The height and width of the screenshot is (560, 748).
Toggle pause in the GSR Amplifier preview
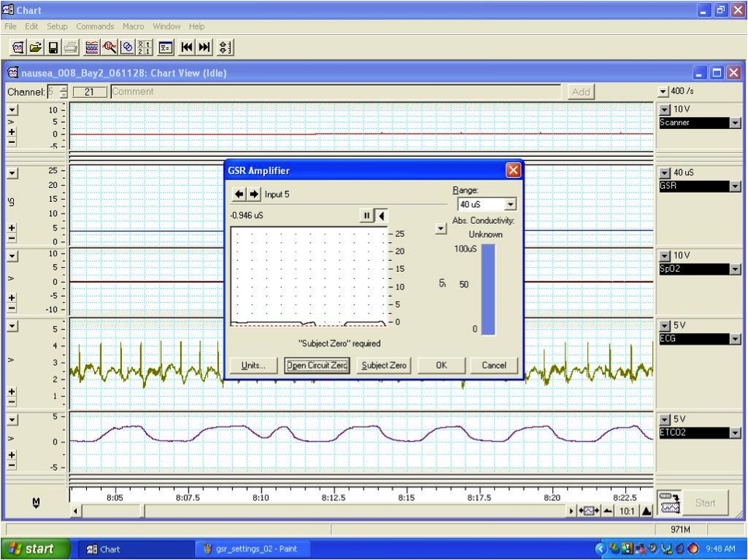(367, 216)
